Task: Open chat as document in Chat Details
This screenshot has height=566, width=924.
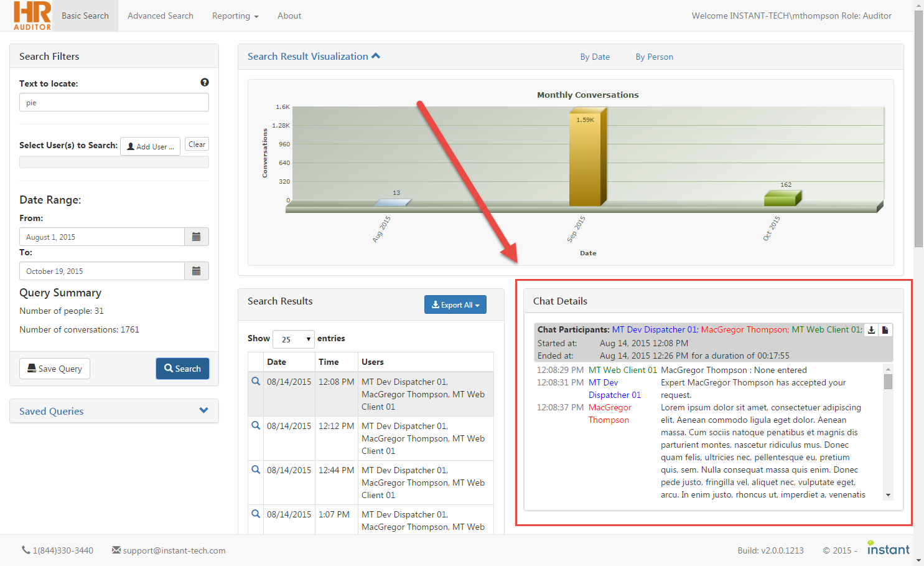Action: 885,330
